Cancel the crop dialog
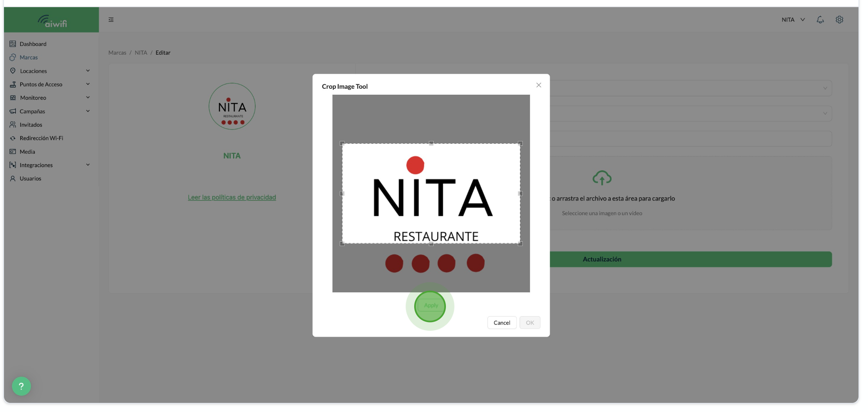This screenshot has width=868, height=412. [502, 322]
